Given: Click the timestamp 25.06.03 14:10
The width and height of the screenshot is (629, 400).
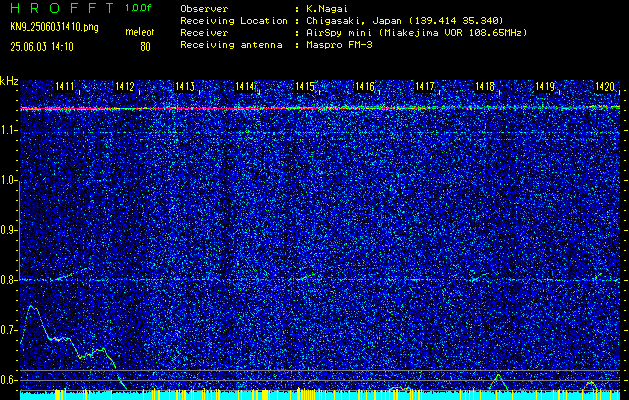Looking at the screenshot, I should [42, 47].
